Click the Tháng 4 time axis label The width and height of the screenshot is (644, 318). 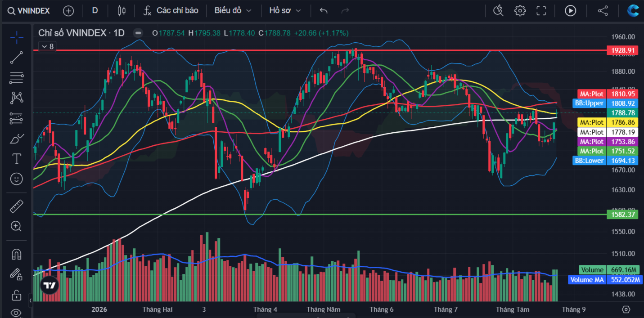coord(266,309)
